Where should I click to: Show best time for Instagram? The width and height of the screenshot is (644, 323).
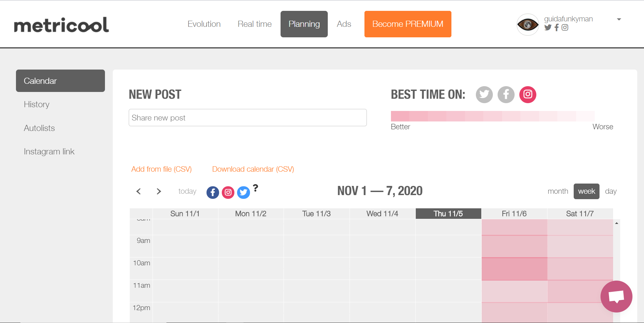pyautogui.click(x=527, y=94)
